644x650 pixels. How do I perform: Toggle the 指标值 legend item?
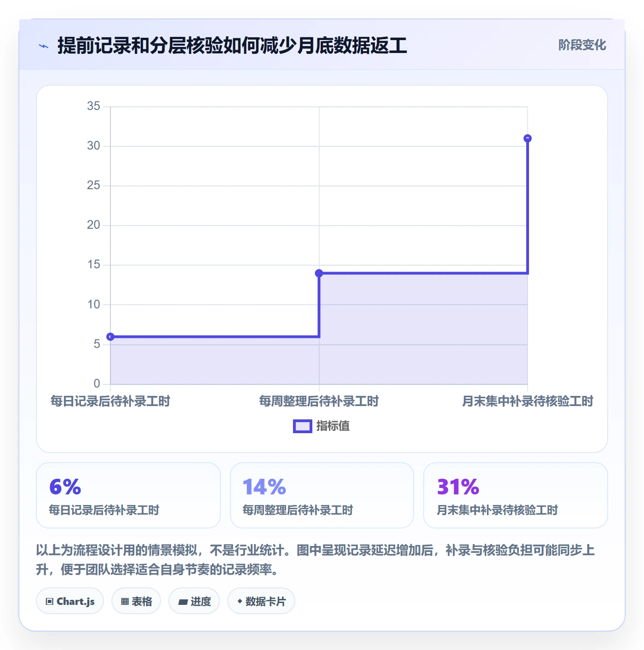(321, 426)
